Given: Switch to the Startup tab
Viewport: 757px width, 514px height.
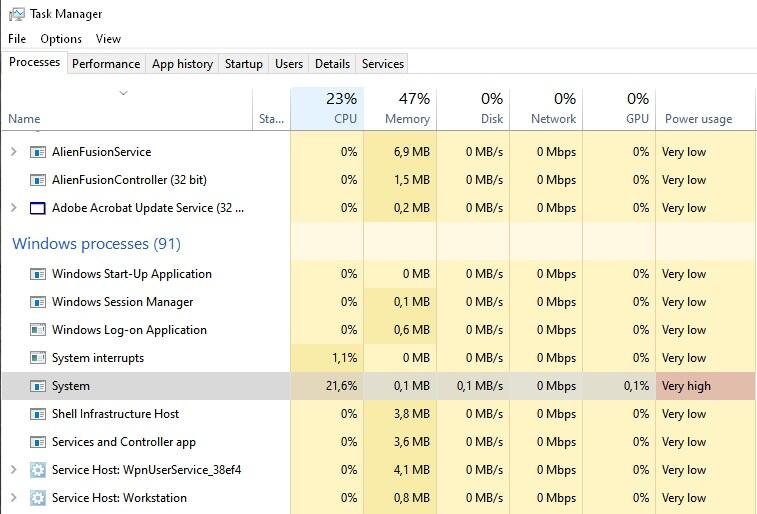Looking at the screenshot, I should pos(243,64).
